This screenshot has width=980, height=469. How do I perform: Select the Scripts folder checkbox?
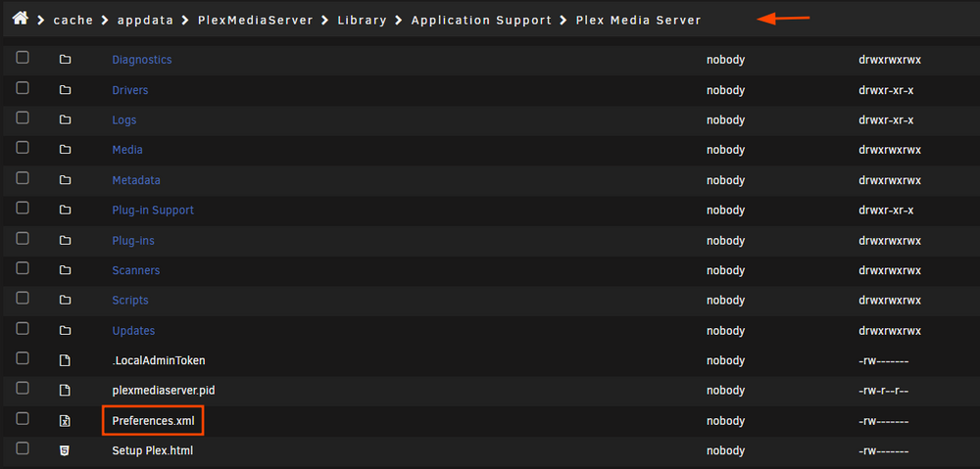[x=23, y=298]
